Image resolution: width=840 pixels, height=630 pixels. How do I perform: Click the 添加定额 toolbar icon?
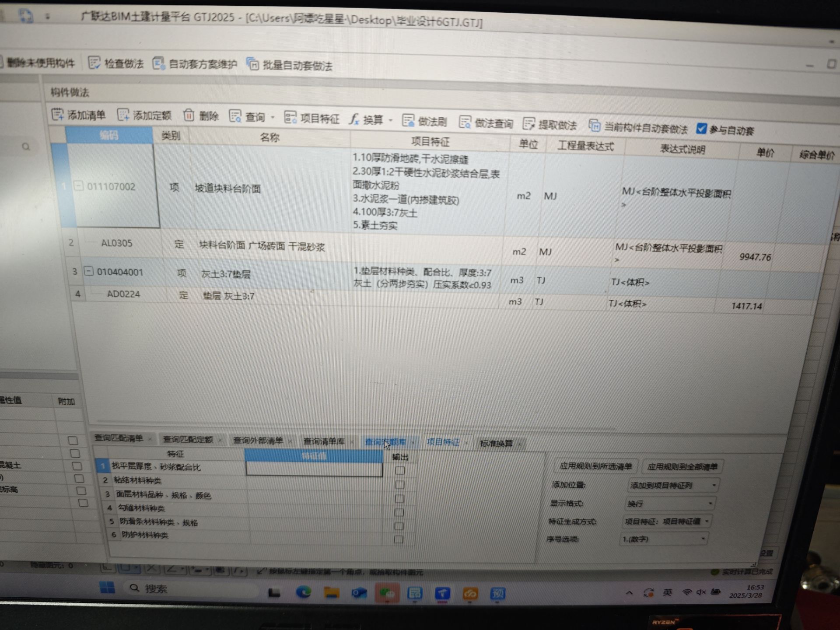click(x=123, y=115)
